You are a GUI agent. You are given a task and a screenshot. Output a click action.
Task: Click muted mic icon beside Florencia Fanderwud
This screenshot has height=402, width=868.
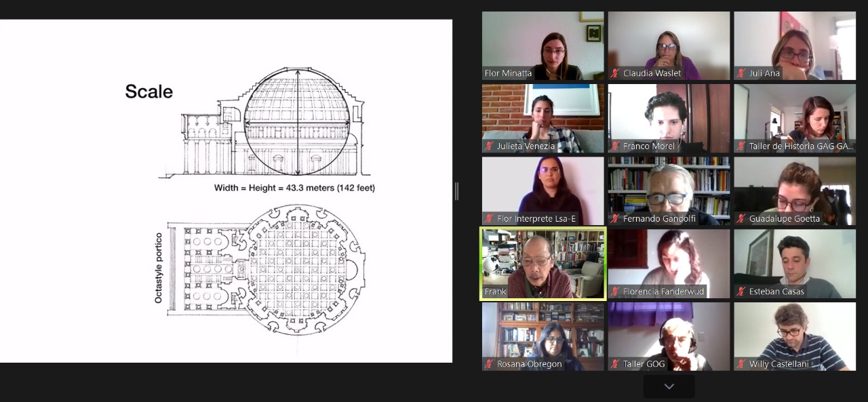[x=616, y=292]
